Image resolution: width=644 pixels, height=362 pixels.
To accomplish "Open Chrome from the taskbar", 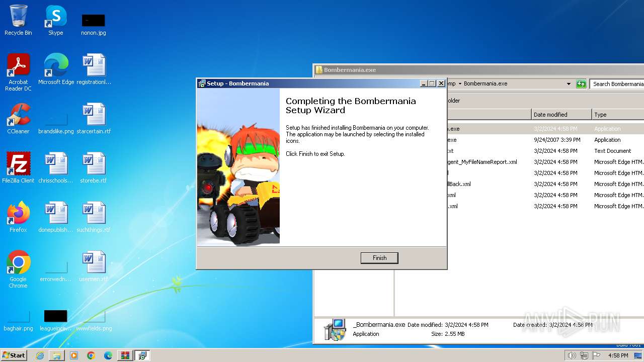I will tap(91, 355).
